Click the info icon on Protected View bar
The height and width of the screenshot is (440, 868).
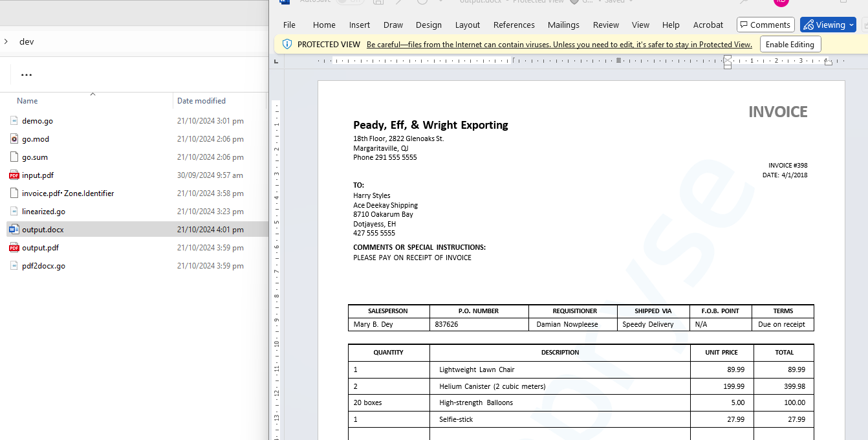[287, 44]
